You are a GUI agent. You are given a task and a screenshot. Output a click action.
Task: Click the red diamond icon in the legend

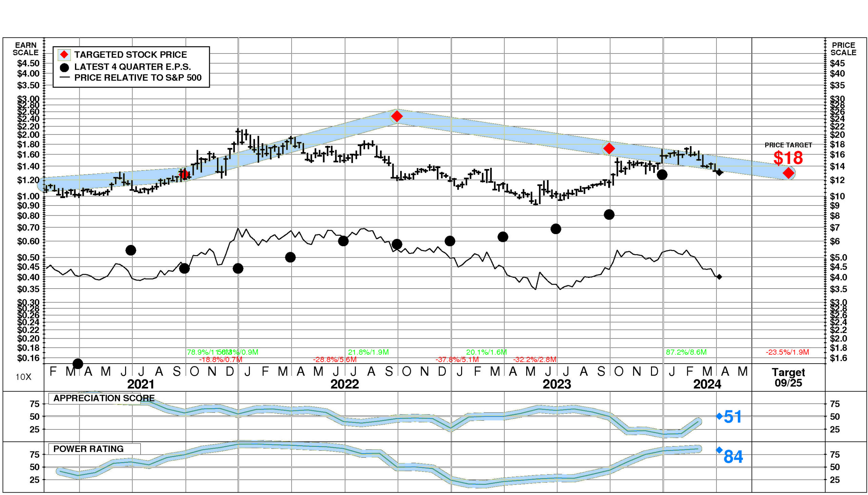pos(64,55)
